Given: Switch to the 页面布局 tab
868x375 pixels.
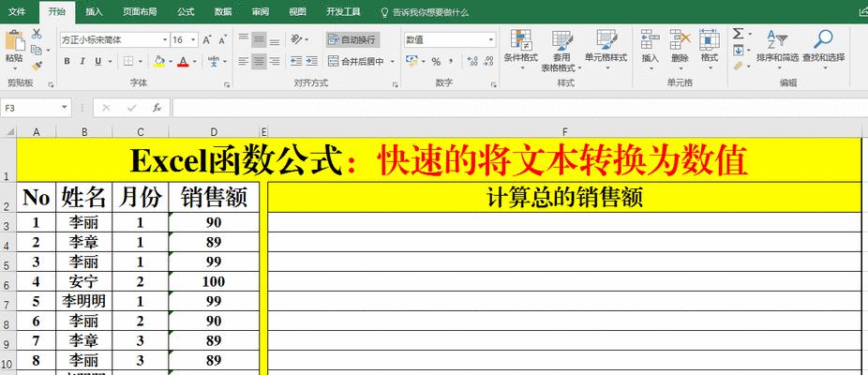Looking at the screenshot, I should pyautogui.click(x=140, y=11).
